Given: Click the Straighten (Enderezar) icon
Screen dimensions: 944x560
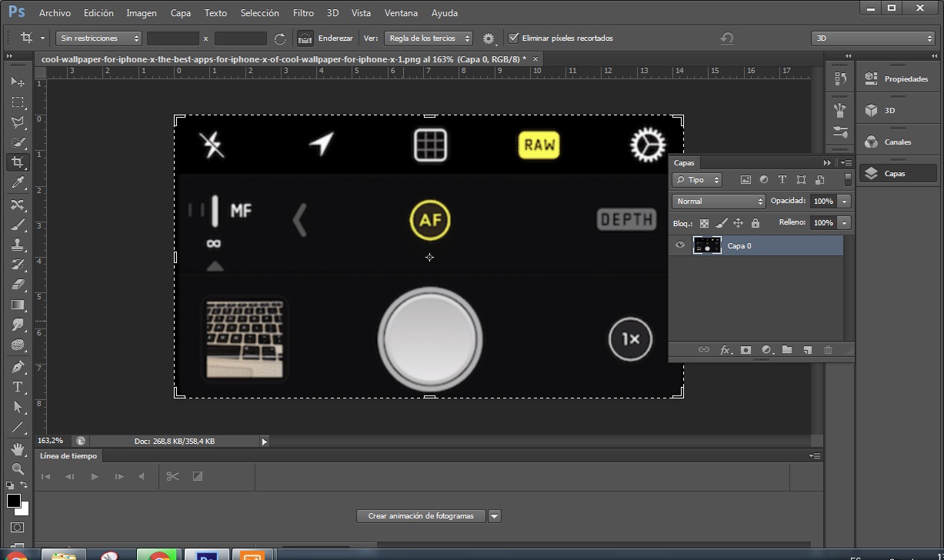Looking at the screenshot, I should (305, 38).
